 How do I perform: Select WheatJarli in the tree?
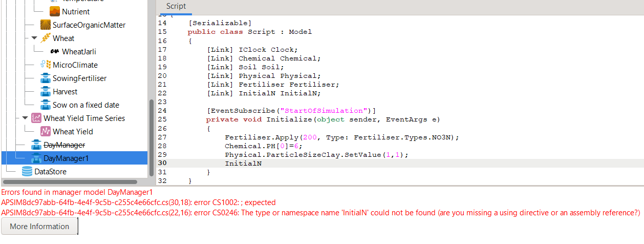click(79, 51)
